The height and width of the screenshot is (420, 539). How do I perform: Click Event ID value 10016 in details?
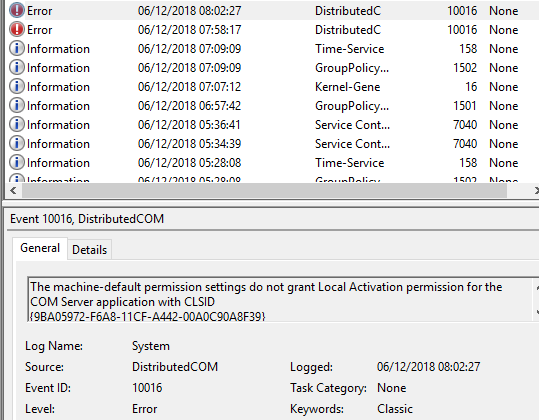click(147, 388)
